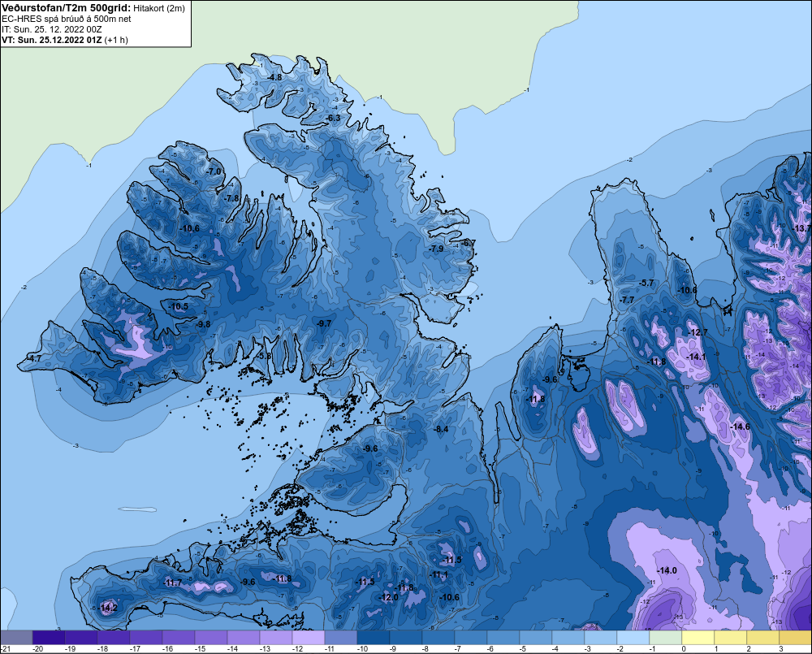This screenshot has height=654, width=812.
Task: Click the -9.8 temperature label
Action: point(203,324)
